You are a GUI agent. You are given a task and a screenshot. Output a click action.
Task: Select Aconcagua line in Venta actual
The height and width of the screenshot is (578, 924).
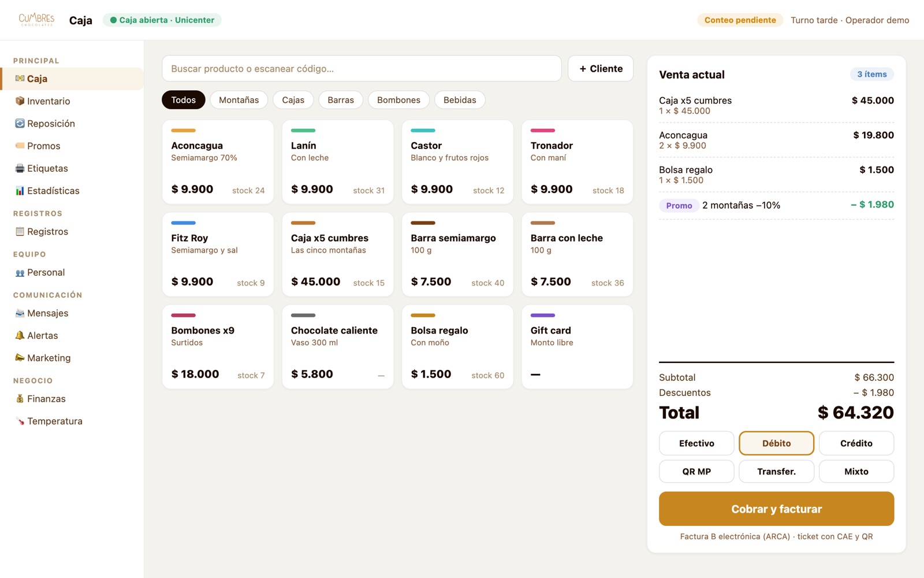coord(776,140)
